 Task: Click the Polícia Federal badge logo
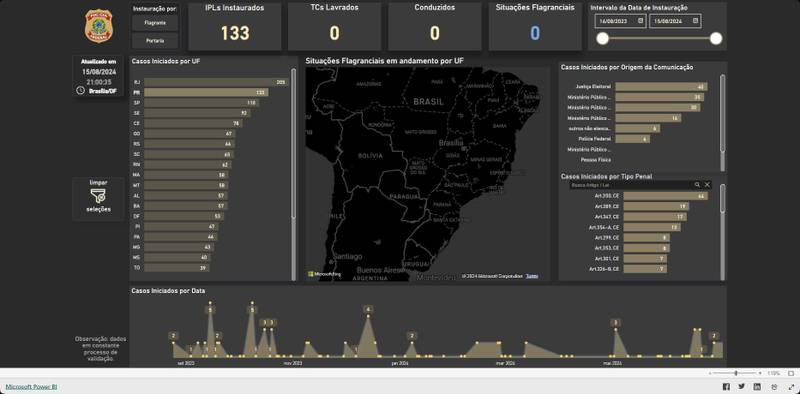tap(99, 26)
